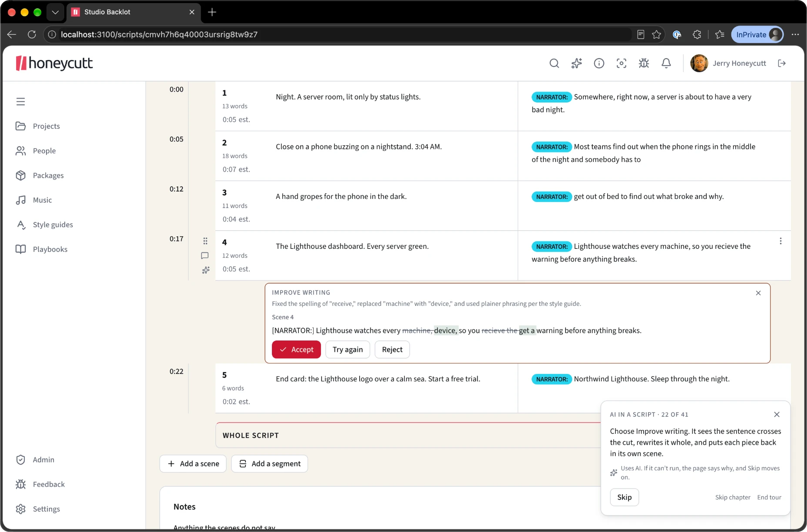Image resolution: width=807 pixels, height=532 pixels.
Task: Click the sign out icon
Action: click(782, 63)
